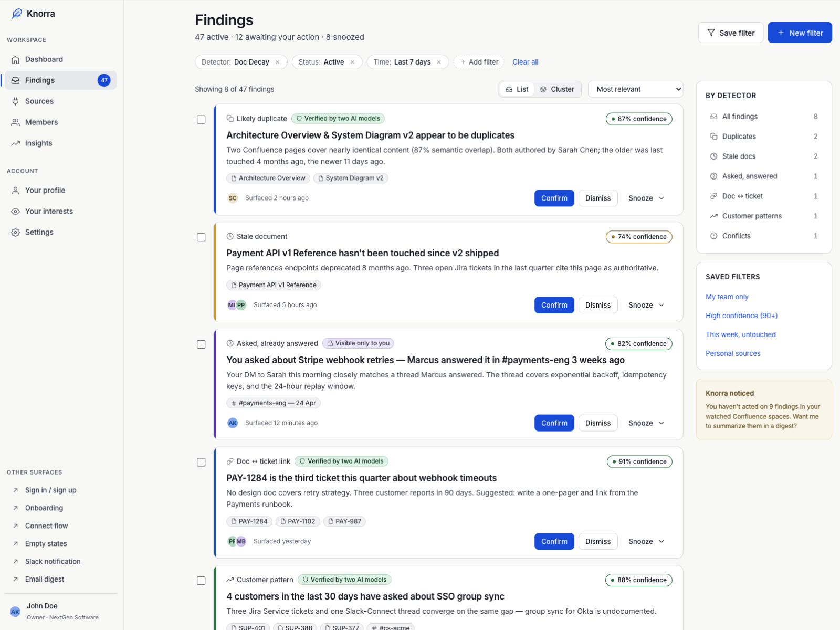Filter by All findings detector

tap(764, 117)
